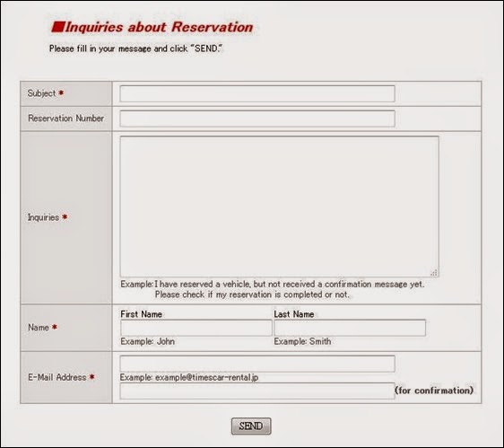The image size is (504, 448).
Task: Click the red asterisk beside Inquiries
Action: click(65, 217)
